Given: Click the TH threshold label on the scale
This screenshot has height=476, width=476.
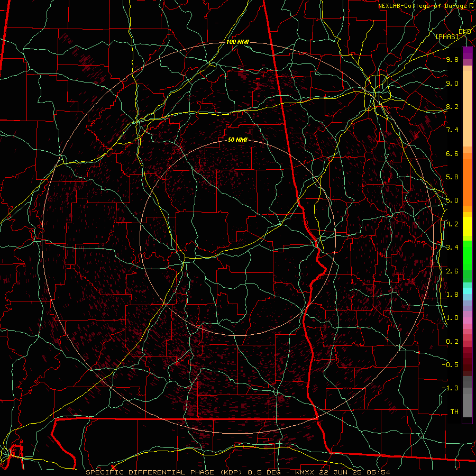Looking at the screenshot, I should pyautogui.click(x=454, y=412).
